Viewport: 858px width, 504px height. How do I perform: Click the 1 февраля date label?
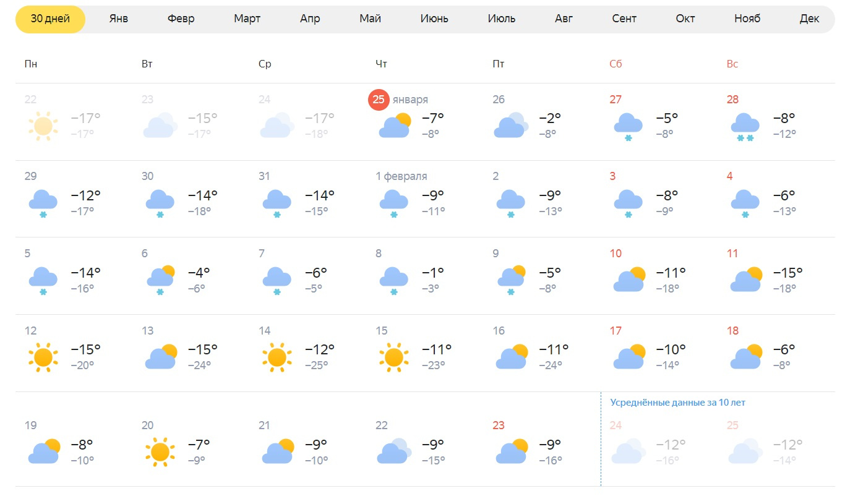(x=401, y=176)
